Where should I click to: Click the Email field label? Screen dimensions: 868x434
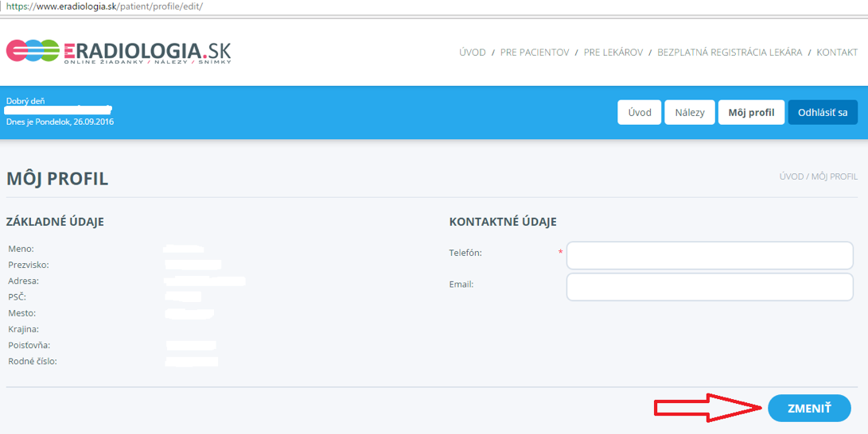pos(461,284)
